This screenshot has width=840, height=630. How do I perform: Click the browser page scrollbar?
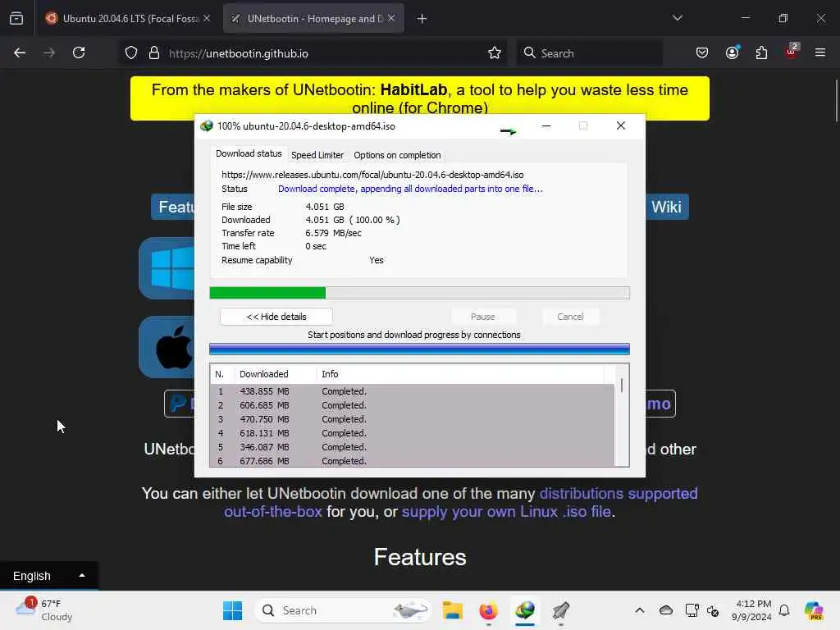click(x=836, y=100)
